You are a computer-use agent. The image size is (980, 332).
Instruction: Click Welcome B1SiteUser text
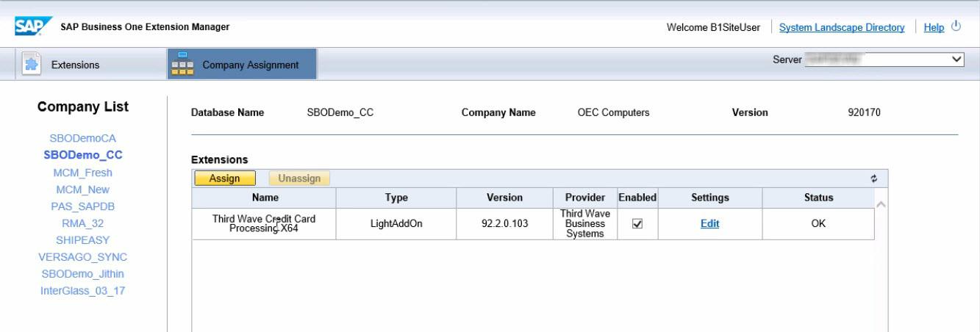tap(713, 27)
